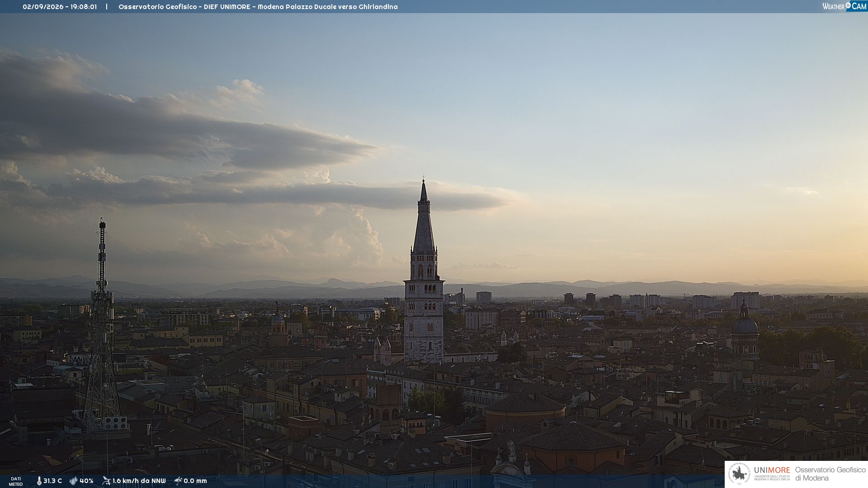Click the timestamp 02/09/2026 - 19:08:01

(x=60, y=7)
